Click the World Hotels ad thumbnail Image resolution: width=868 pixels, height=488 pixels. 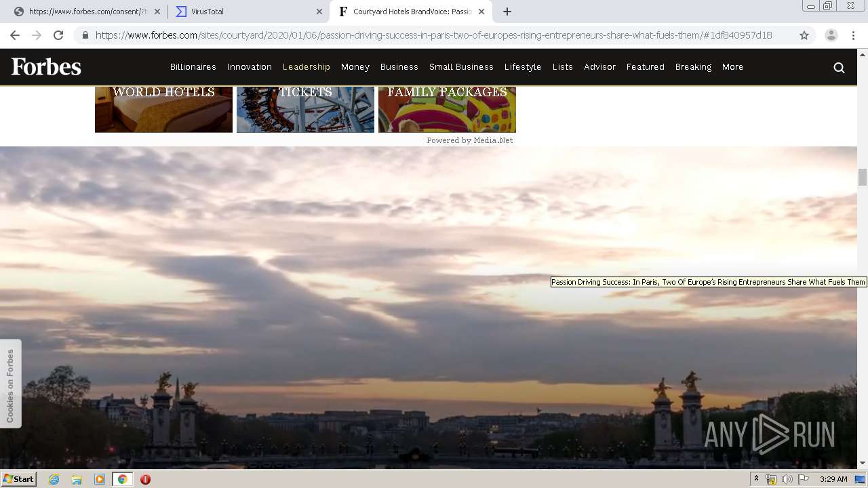(x=163, y=109)
